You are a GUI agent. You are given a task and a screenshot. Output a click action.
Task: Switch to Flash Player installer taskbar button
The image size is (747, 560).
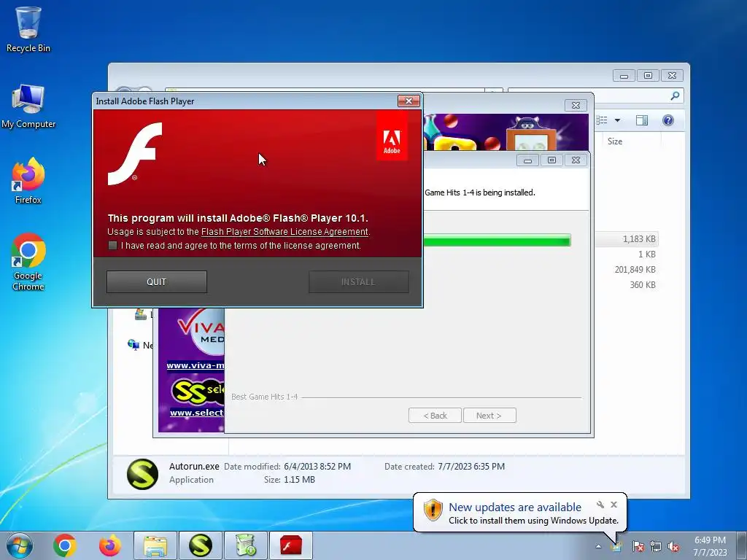click(291, 545)
